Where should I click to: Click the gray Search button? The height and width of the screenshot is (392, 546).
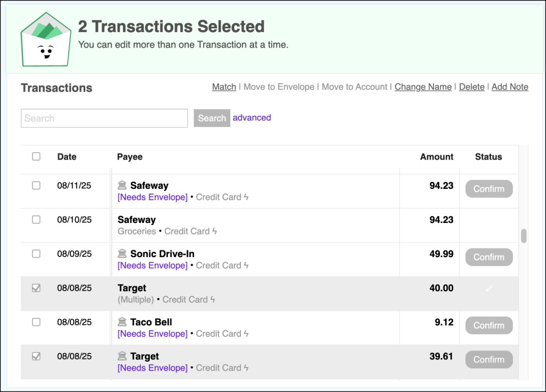212,118
